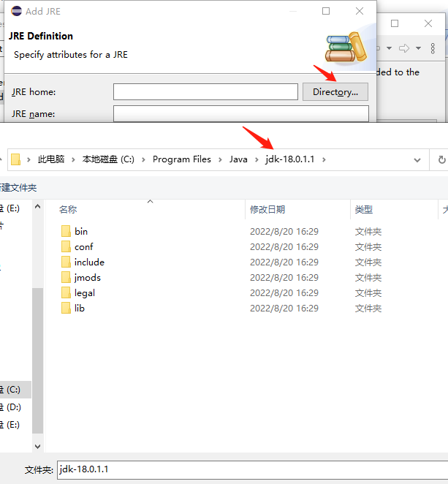Click the jmods folder icon
Image resolution: width=448 pixels, height=484 pixels.
(66, 278)
